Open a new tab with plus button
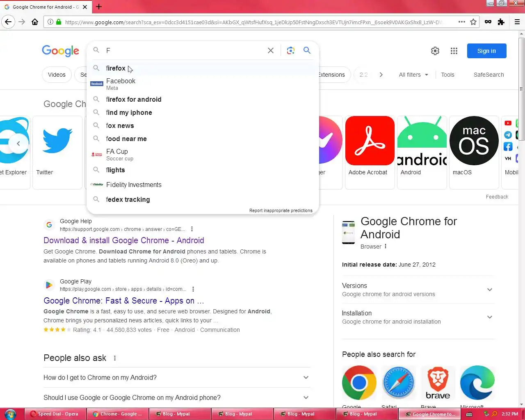Viewport: 525px width, 420px height. point(99,7)
